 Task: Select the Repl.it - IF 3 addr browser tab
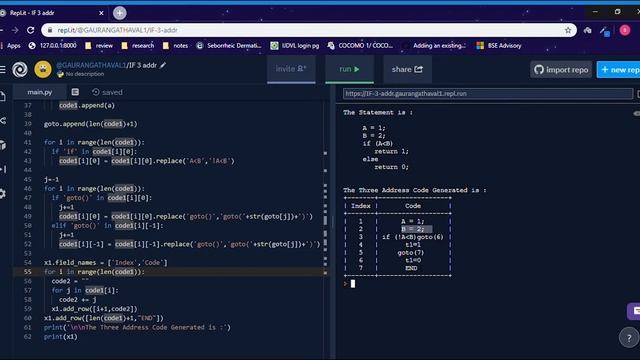pyautogui.click(x=51, y=13)
